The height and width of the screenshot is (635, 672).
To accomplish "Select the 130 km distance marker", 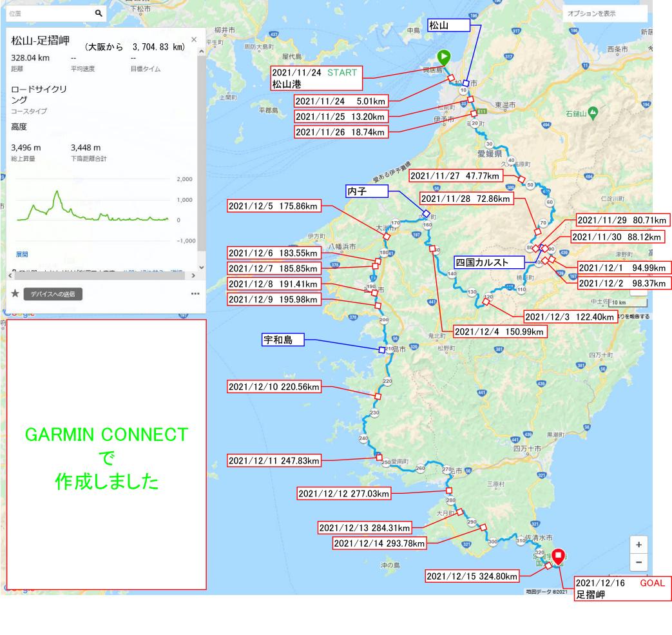I will [472, 292].
